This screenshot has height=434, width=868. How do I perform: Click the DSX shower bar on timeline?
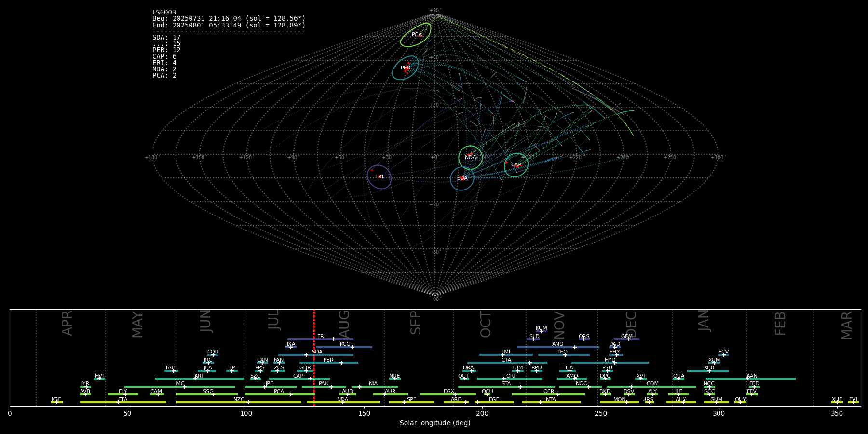tap(448, 394)
